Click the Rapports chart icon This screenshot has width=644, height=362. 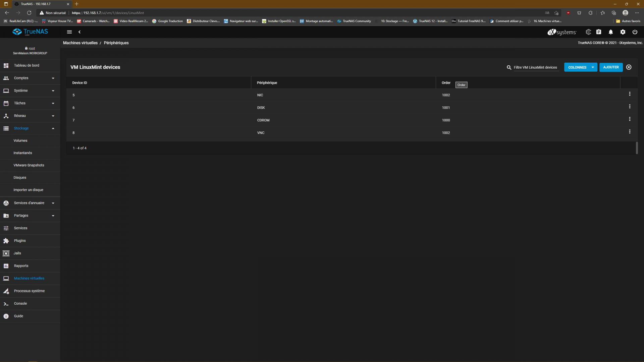click(x=6, y=266)
